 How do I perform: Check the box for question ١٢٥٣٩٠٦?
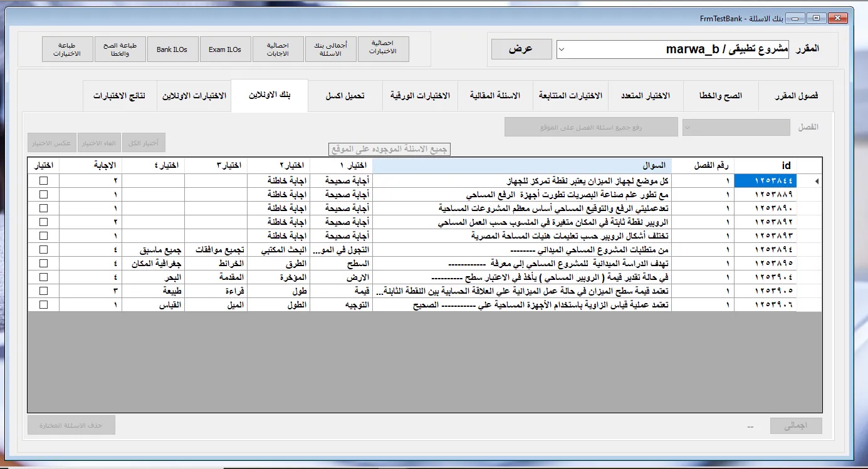[43, 304]
